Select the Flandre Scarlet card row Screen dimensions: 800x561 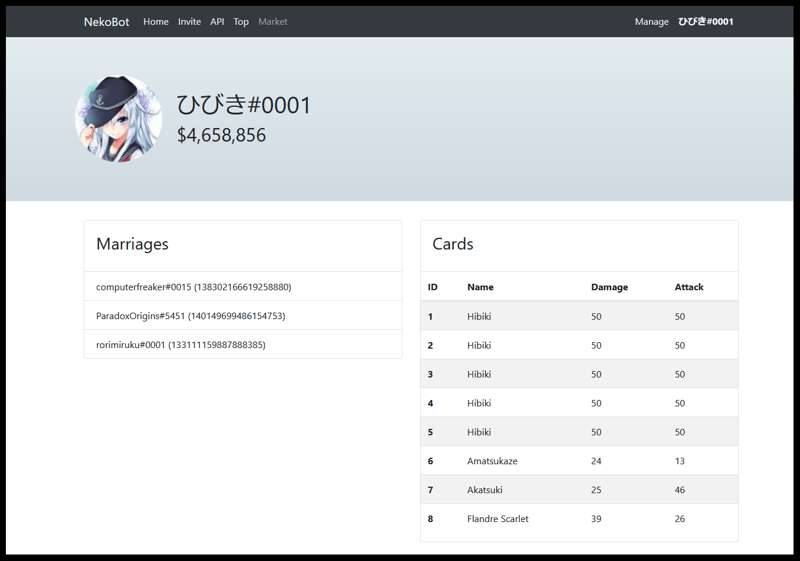point(578,519)
